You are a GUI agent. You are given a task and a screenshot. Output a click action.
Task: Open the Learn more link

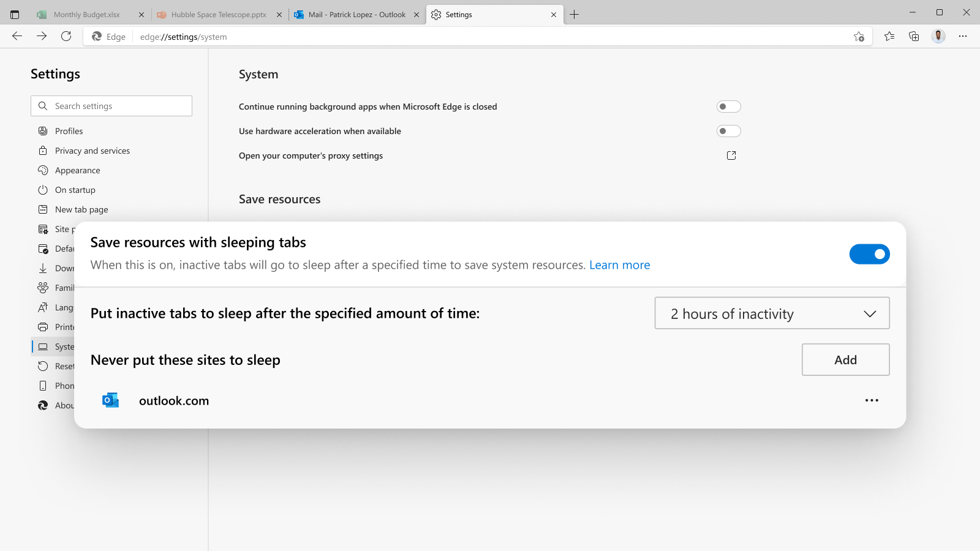[x=619, y=265]
